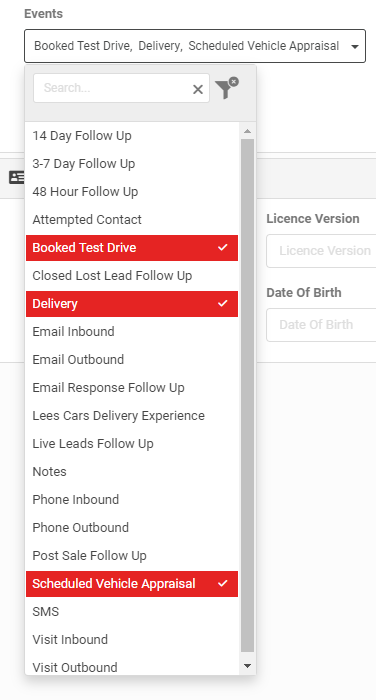
Task: Click the Search input in dropdown
Action: (x=121, y=88)
